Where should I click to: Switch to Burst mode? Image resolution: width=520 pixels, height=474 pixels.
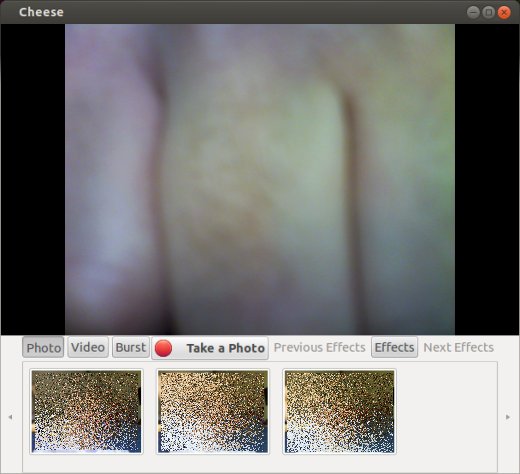(131, 348)
